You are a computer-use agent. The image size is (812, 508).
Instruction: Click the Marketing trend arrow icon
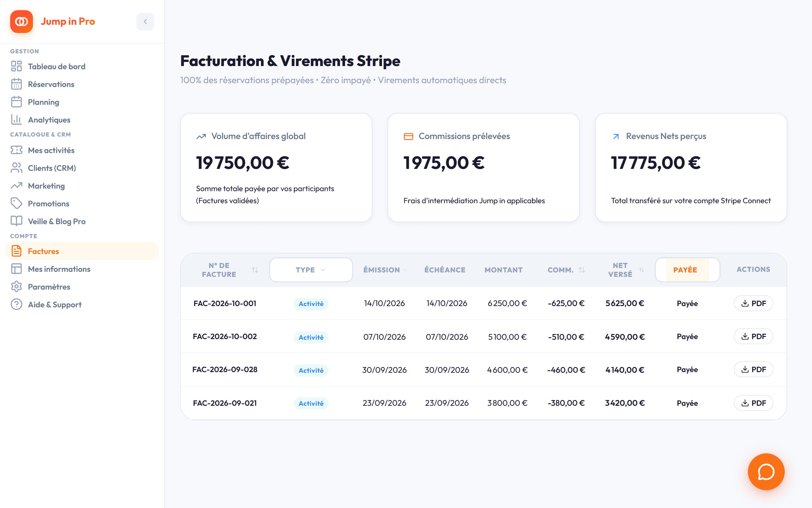[16, 185]
